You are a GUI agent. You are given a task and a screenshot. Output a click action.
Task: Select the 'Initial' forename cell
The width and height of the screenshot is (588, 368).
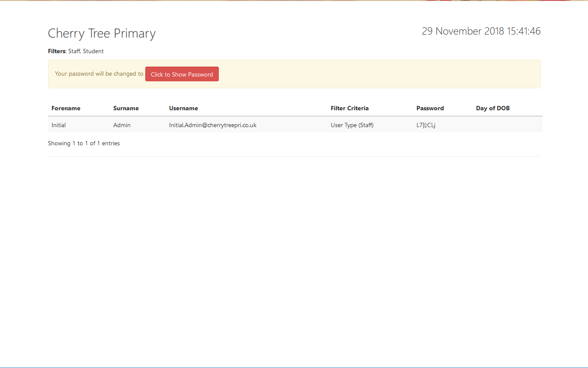coord(59,125)
